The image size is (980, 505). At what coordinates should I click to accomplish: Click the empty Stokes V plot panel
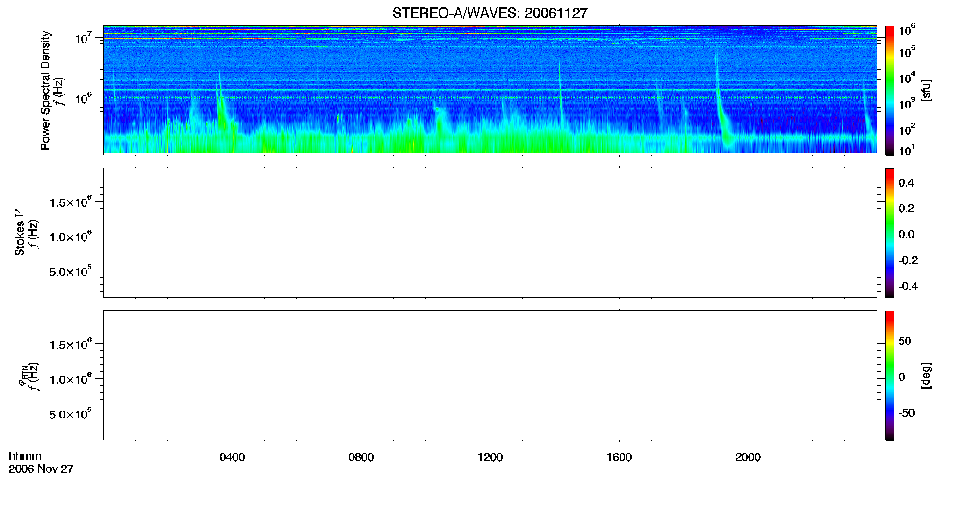[490, 233]
